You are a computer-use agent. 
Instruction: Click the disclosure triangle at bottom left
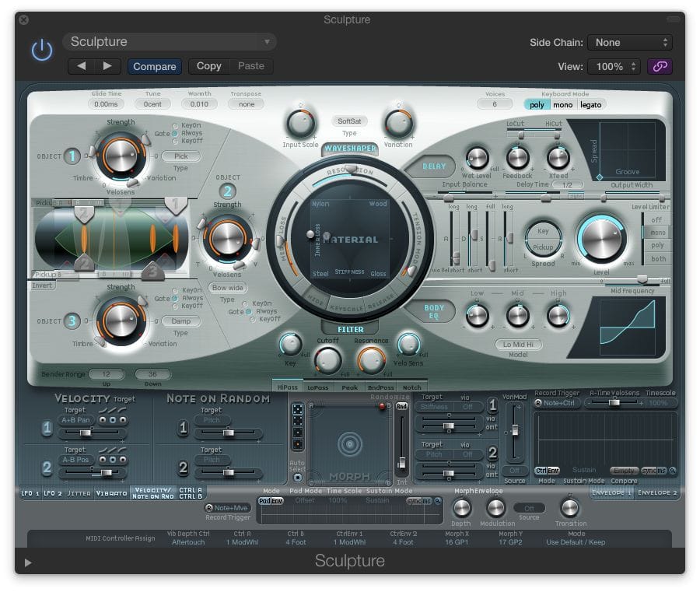coord(29,562)
